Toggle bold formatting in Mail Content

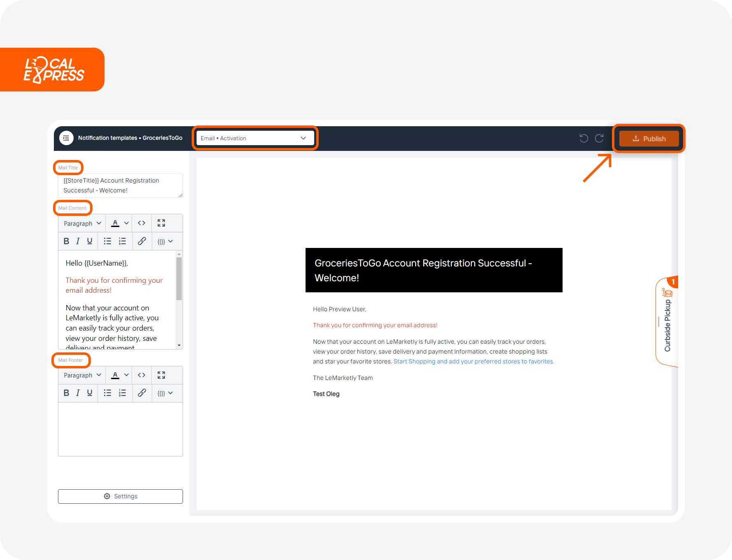click(x=66, y=241)
